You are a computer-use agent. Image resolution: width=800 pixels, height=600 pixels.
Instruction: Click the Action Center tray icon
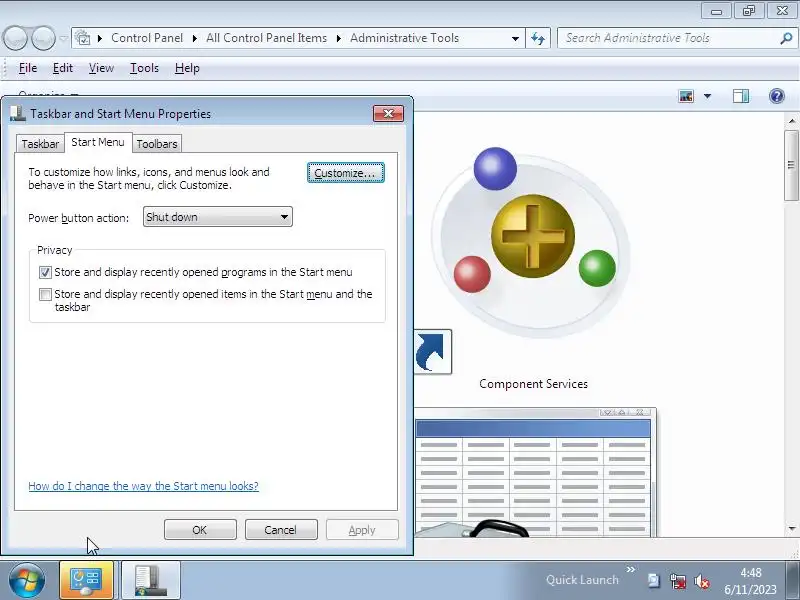(x=654, y=581)
